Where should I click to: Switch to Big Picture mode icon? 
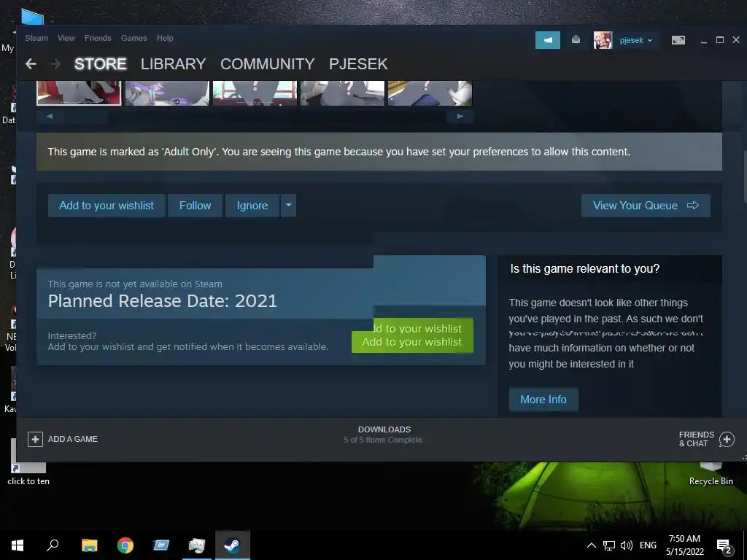pyautogui.click(x=678, y=40)
